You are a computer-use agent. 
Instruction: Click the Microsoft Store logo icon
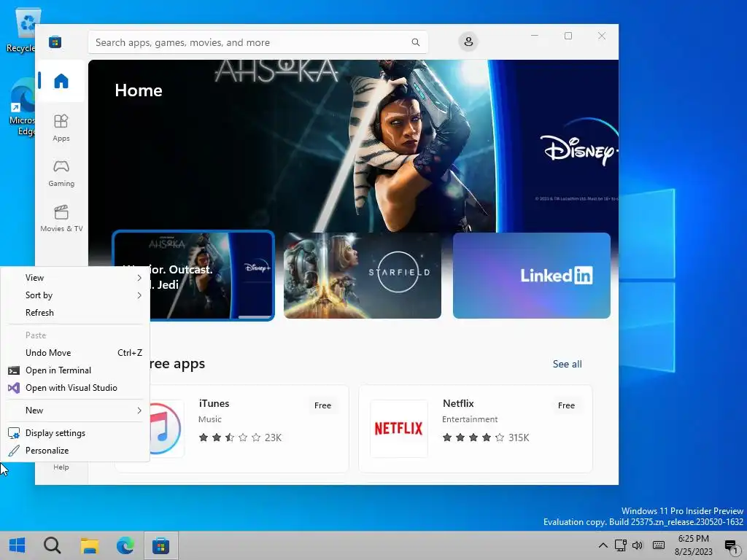coord(55,42)
